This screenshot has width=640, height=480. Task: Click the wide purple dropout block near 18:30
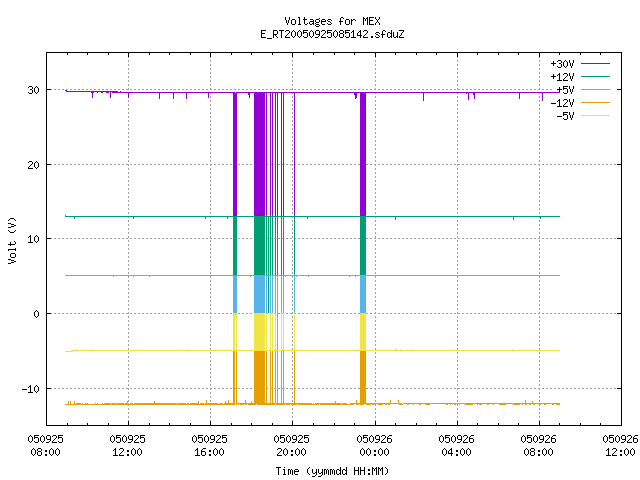point(260,154)
